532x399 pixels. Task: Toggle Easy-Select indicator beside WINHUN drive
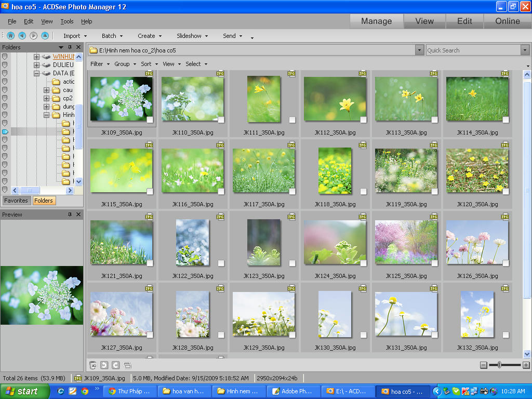(5, 56)
